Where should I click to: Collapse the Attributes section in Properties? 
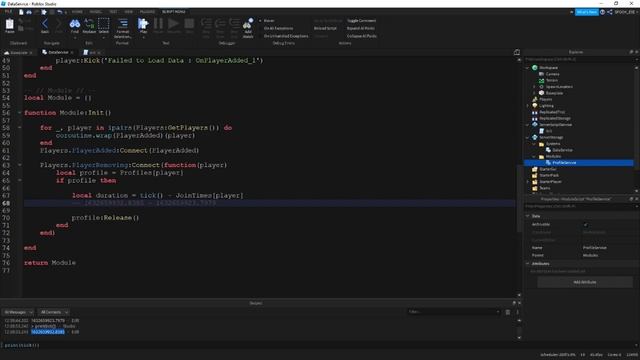pyautogui.click(x=527, y=264)
